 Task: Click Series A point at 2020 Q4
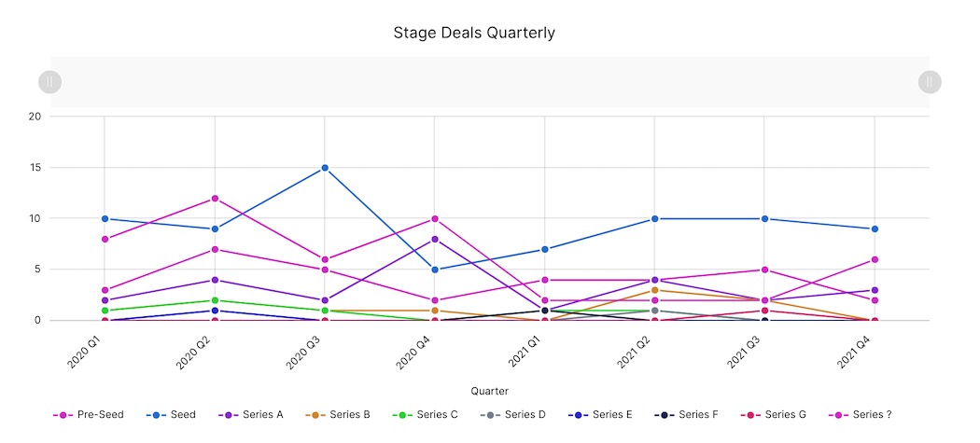pyautogui.click(x=435, y=240)
